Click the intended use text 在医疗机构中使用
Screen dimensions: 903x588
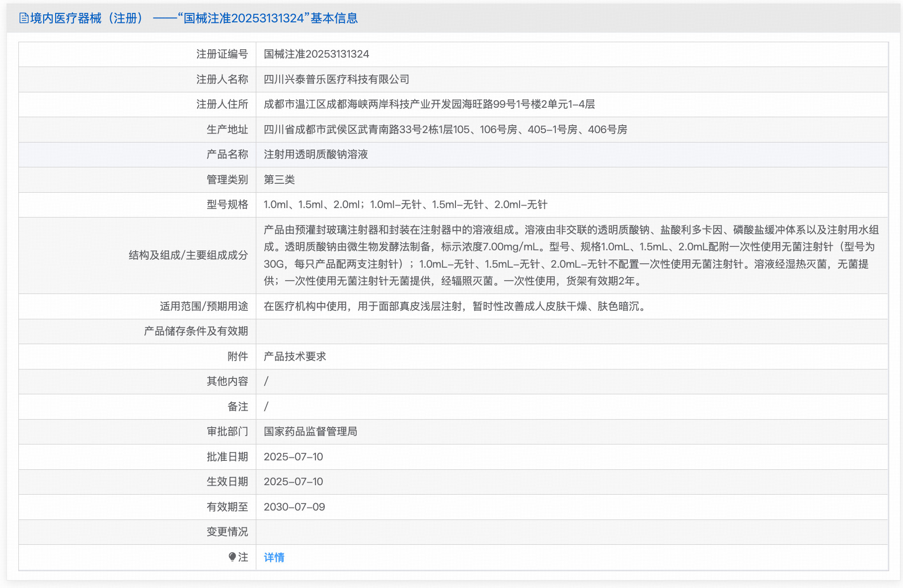click(x=454, y=306)
